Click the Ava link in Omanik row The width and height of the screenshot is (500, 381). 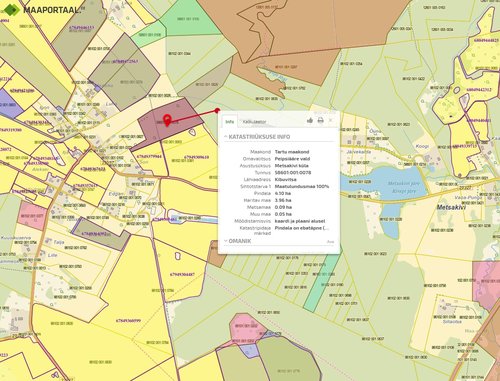[x=330, y=242]
